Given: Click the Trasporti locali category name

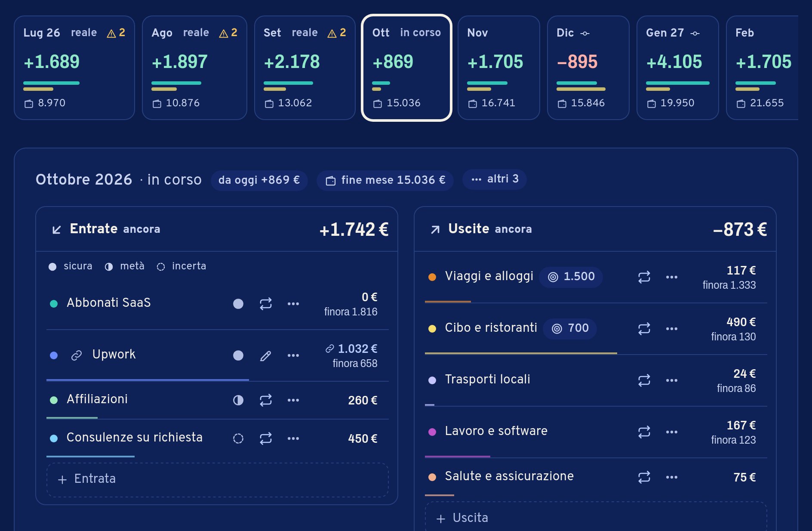Looking at the screenshot, I should click(488, 380).
